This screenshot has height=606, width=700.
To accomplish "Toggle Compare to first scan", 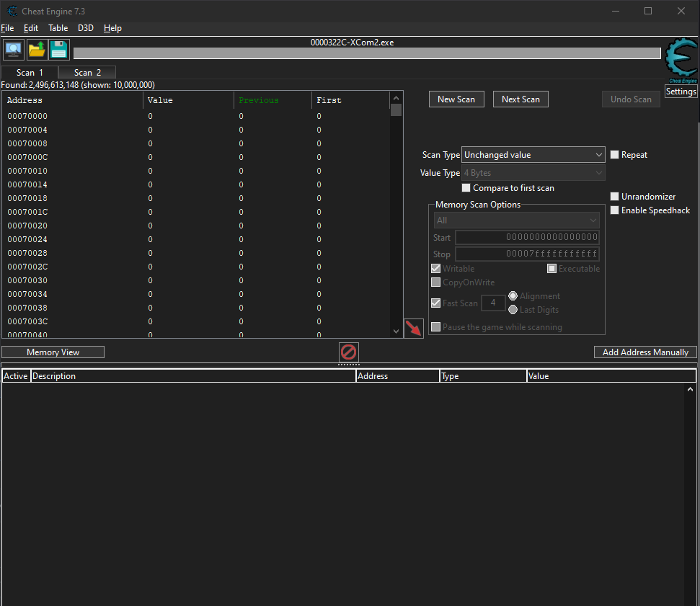I will 466,187.
